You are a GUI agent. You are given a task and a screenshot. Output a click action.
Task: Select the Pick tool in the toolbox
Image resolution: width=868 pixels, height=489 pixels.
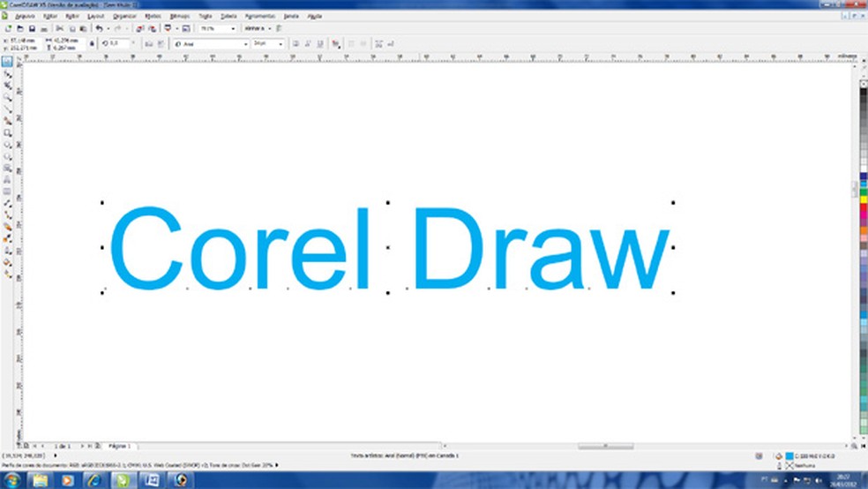coord(7,62)
